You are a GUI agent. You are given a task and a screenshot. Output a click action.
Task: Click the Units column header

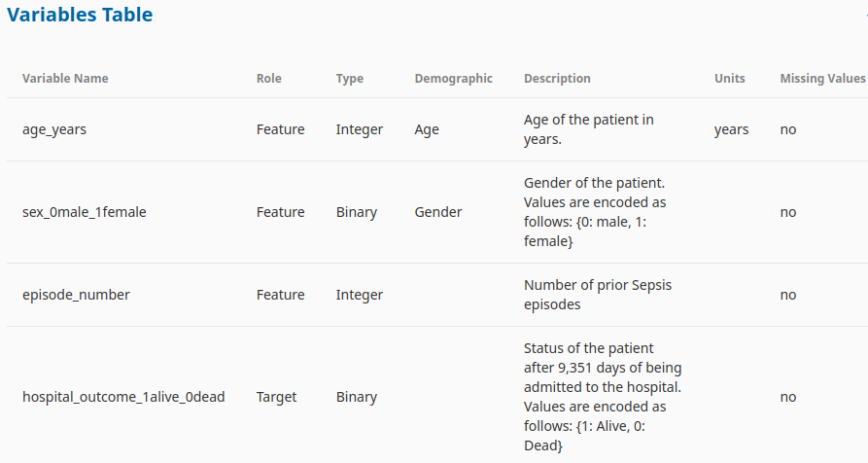(730, 79)
